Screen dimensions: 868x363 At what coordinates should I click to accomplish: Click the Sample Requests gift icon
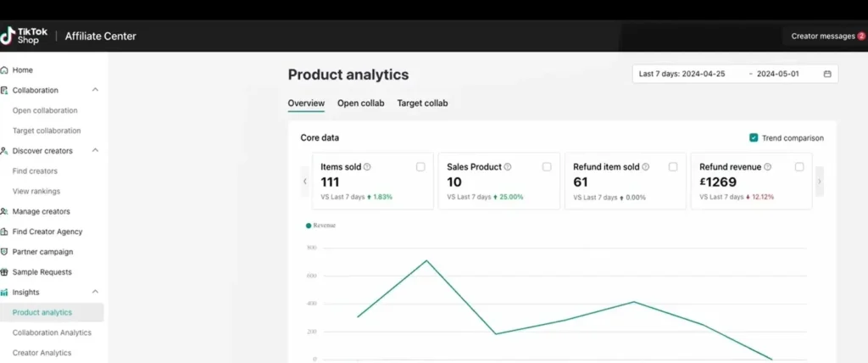tap(5, 272)
